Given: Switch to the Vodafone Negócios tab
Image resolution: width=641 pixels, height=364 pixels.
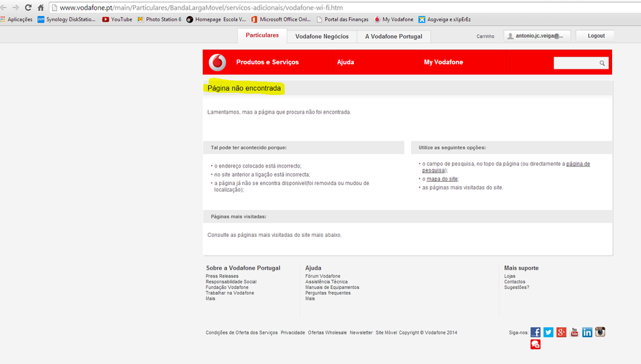Looking at the screenshot, I should pyautogui.click(x=322, y=37).
